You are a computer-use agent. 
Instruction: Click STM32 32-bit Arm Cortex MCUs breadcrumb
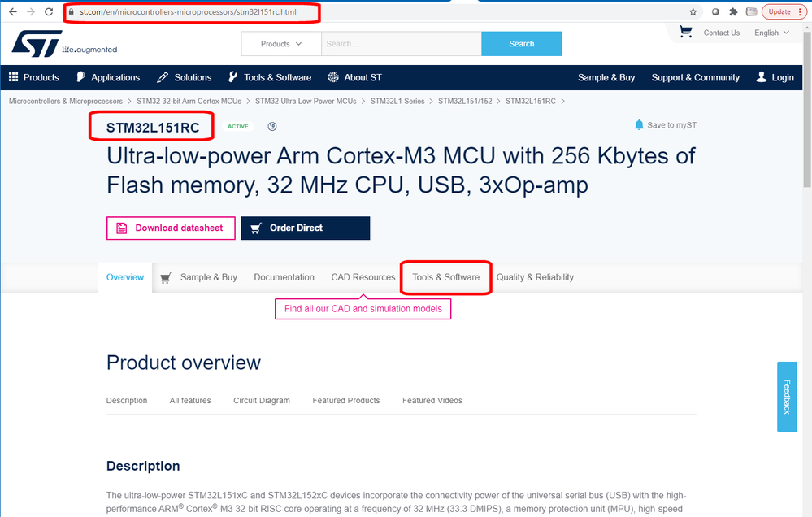click(x=189, y=101)
